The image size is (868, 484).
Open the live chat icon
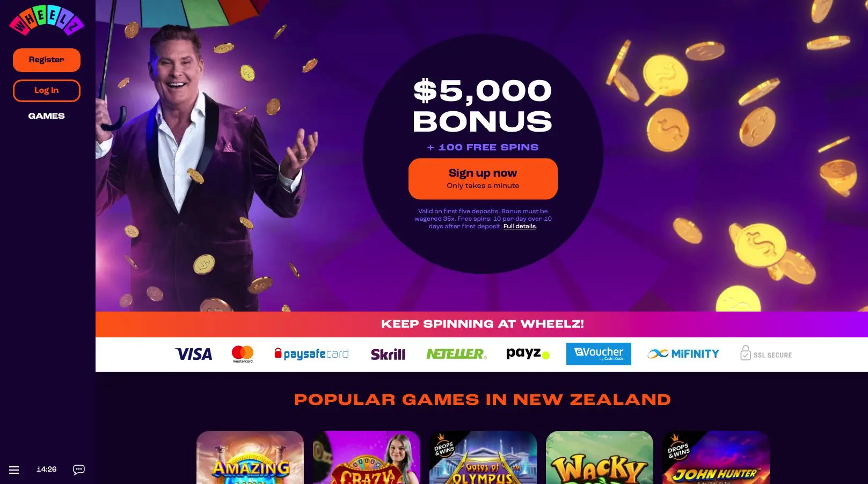[x=79, y=470]
